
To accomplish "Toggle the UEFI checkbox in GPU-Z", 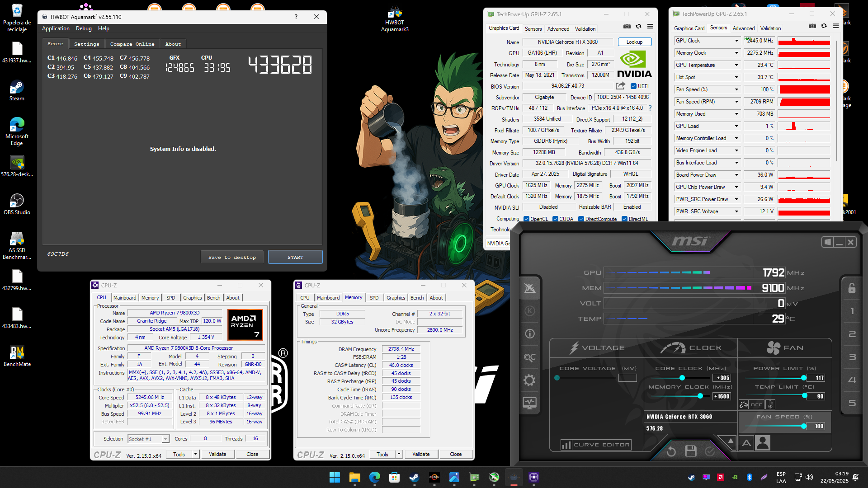I will coord(634,86).
